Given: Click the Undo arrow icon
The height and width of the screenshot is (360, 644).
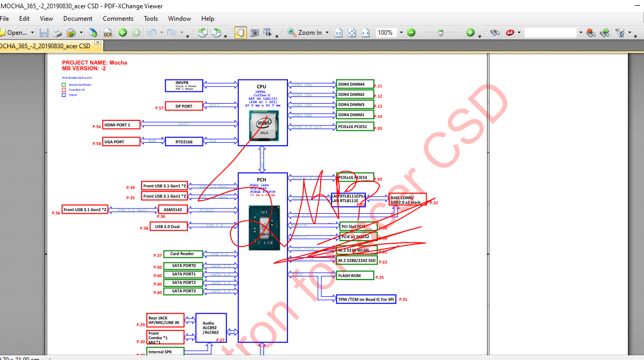Looking at the screenshot, I should [151, 32].
